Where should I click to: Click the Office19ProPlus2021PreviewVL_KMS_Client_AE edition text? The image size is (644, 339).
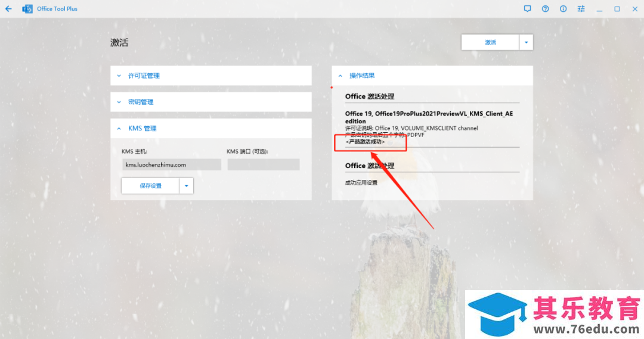point(429,117)
